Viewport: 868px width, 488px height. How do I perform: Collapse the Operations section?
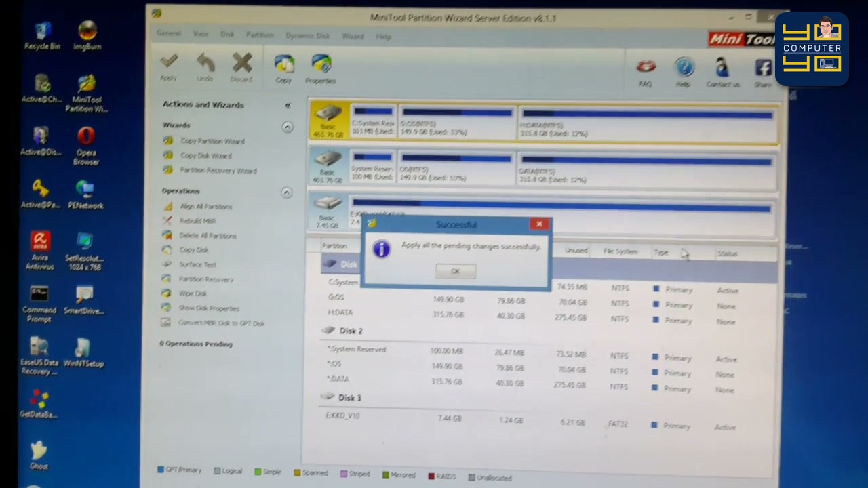[x=286, y=192]
